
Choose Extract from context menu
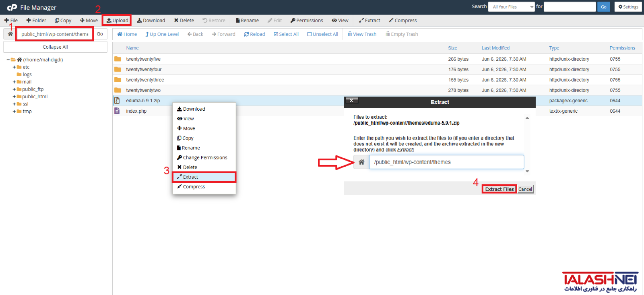(x=204, y=177)
